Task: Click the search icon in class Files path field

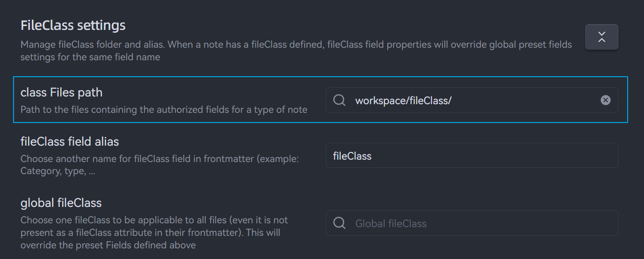Action: [339, 100]
